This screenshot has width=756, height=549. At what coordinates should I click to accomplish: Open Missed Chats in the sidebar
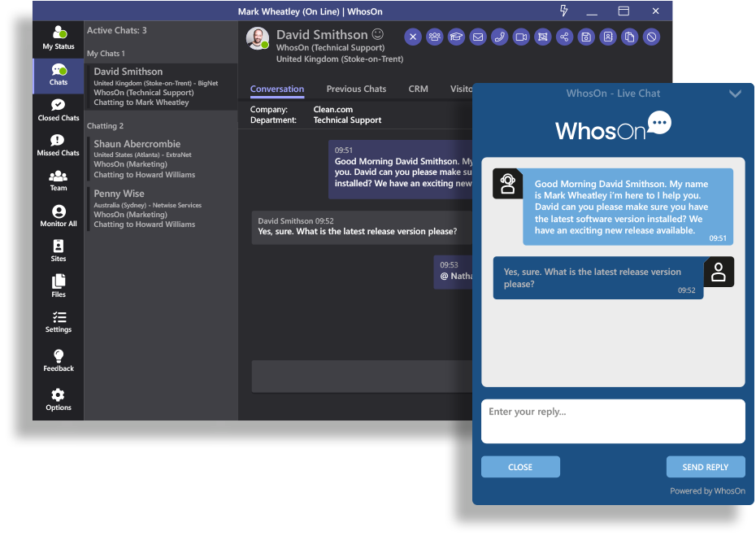click(x=59, y=146)
